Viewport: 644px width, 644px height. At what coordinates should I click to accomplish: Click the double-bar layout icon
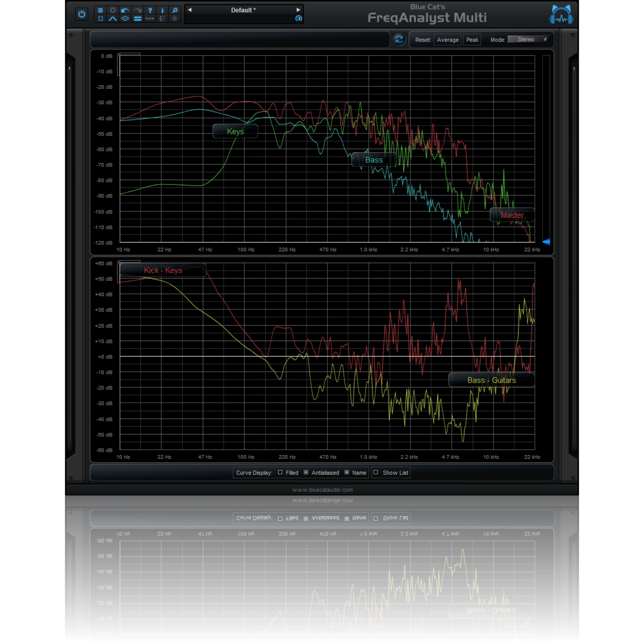coord(137,19)
